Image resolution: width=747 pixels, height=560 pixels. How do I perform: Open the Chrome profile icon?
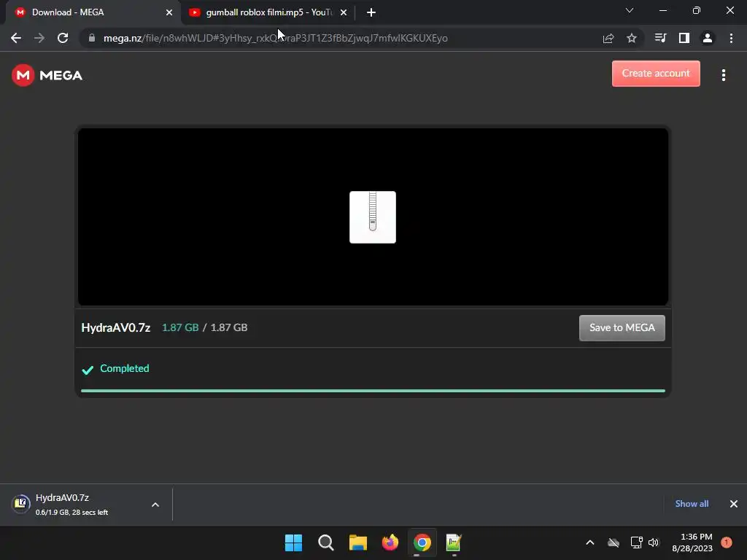pos(708,38)
